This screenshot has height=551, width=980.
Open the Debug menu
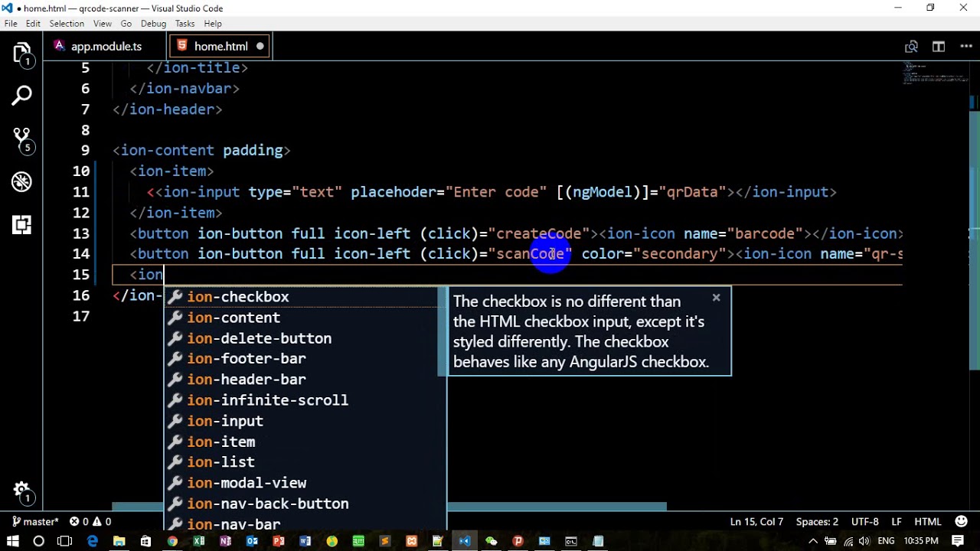click(x=153, y=24)
